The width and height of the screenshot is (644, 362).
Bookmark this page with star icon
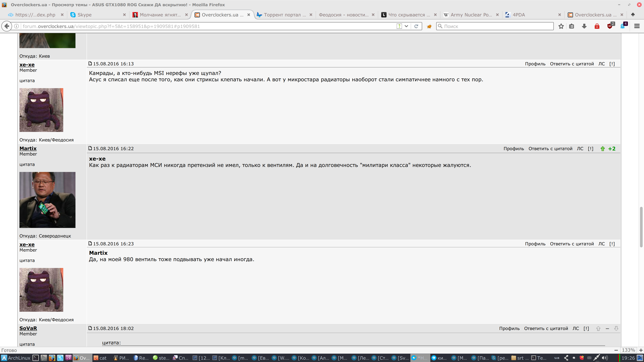561,26
